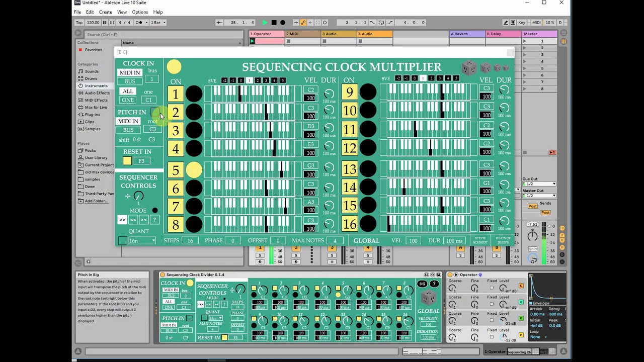Toggle step 6 ON in BIG window
The image size is (644, 362).
click(176, 189)
